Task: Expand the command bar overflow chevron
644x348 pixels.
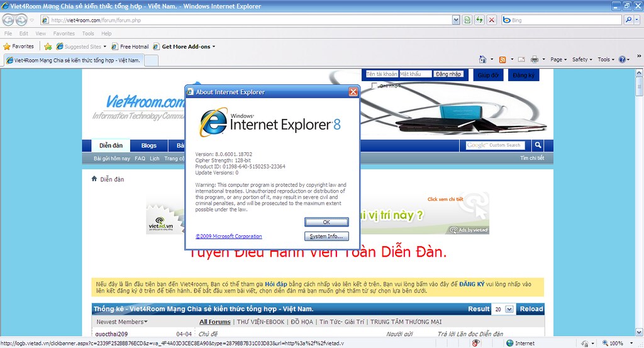Action: tap(639, 56)
